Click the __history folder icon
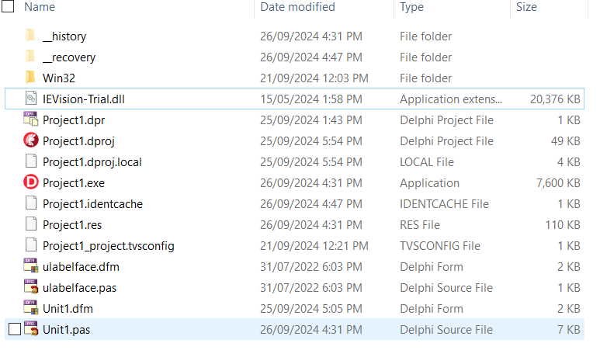The height and width of the screenshot is (364, 600). click(30, 35)
